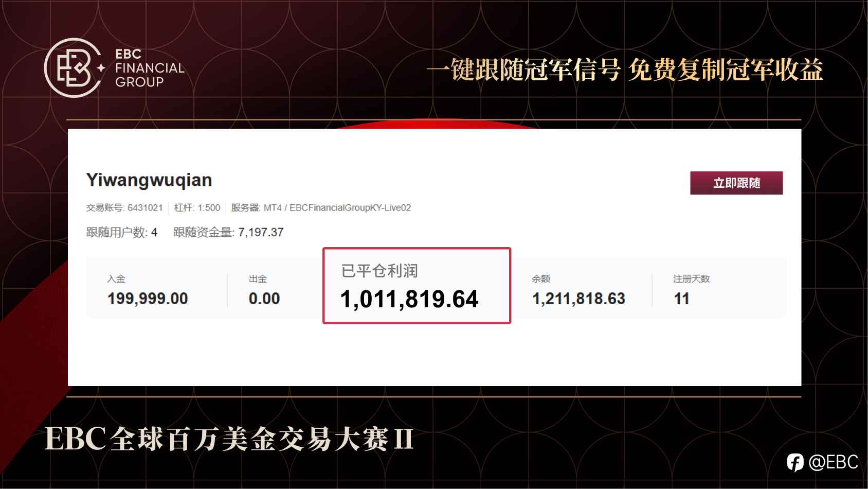Click the 出金 withdrawal value 0.00

click(x=264, y=299)
